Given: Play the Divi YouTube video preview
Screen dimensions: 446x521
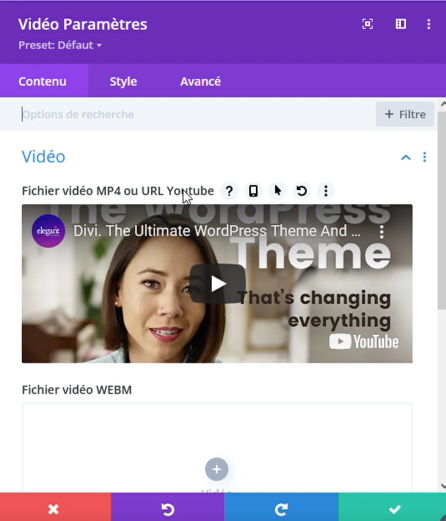Looking at the screenshot, I should tap(218, 284).
